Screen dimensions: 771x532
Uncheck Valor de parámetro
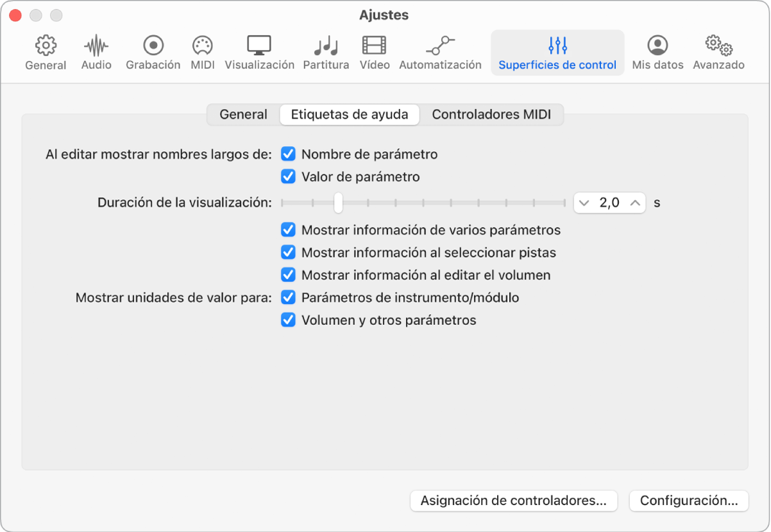tap(289, 177)
